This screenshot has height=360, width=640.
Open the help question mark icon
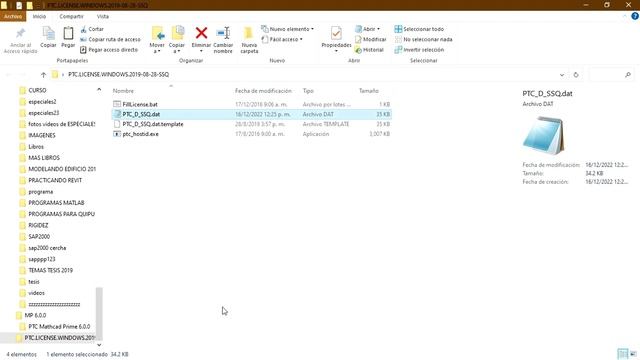pyautogui.click(x=635, y=16)
